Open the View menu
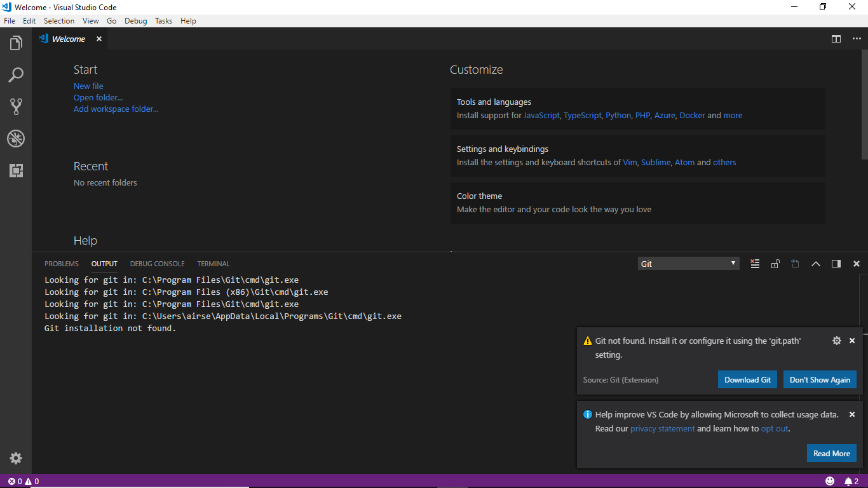This screenshot has height=488, width=868. pos(91,21)
